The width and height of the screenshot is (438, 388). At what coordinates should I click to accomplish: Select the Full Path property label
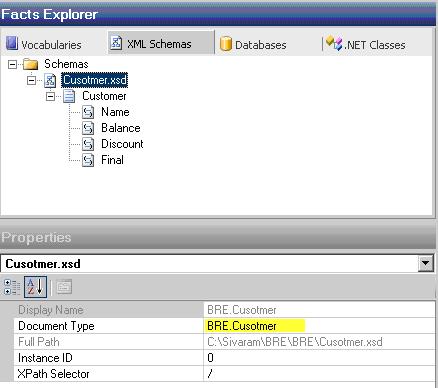[39, 342]
